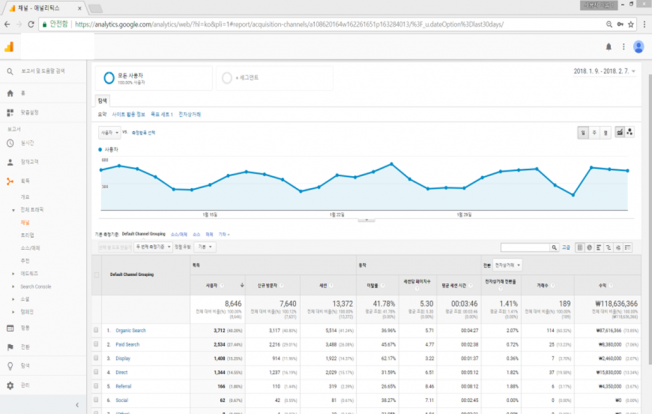The image size is (652, 414).
Task: Open the conversions E-commerce dropdown
Action: tap(507, 265)
